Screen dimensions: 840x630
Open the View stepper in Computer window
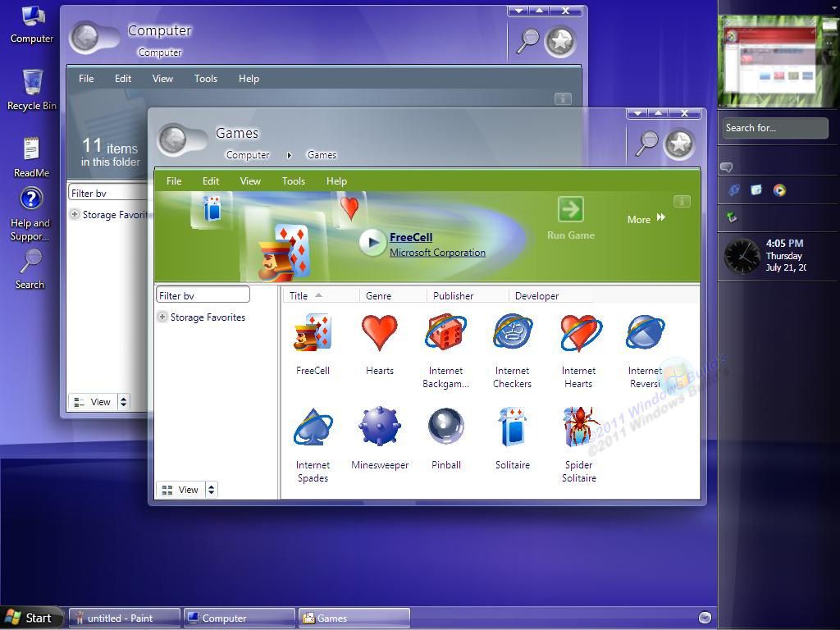click(x=123, y=401)
